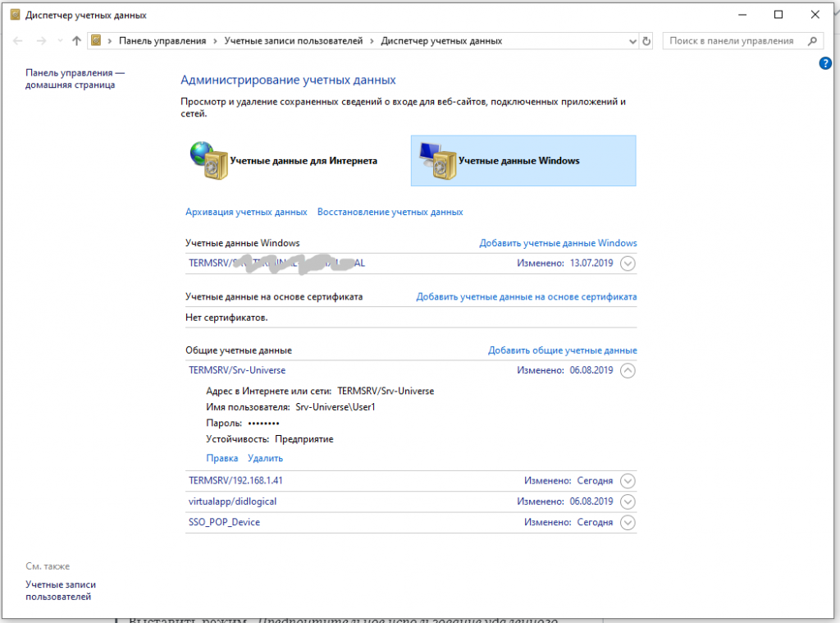Image resolution: width=840 pixels, height=623 pixels.
Task: Expand the SSO_POP_Device credential
Action: (628, 522)
